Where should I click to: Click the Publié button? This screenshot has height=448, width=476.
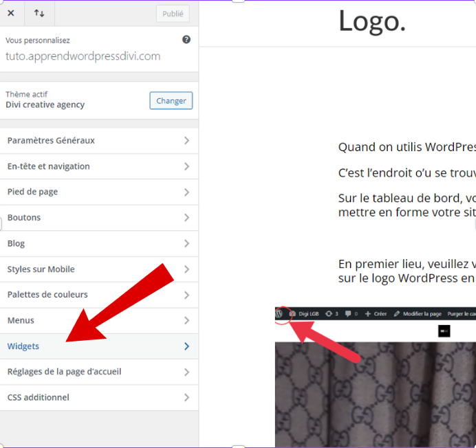pos(173,13)
